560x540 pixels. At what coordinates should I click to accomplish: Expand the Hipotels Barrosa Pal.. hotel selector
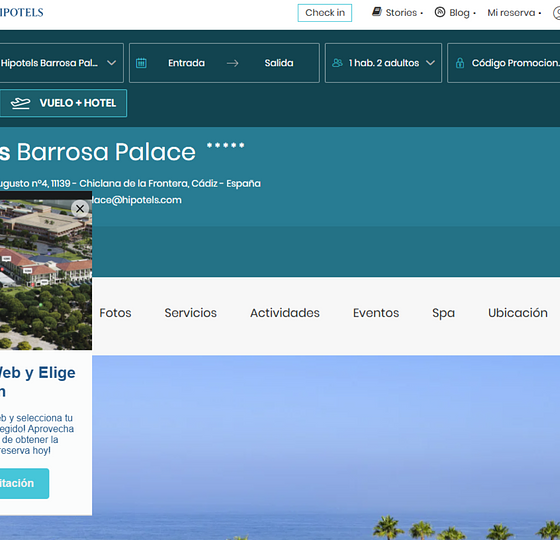(61, 63)
